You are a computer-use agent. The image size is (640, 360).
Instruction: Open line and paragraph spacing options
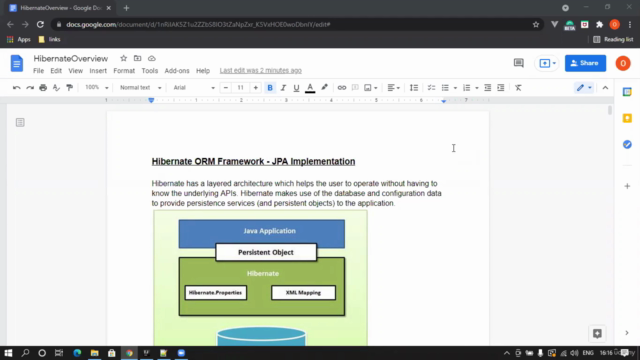tap(414, 88)
